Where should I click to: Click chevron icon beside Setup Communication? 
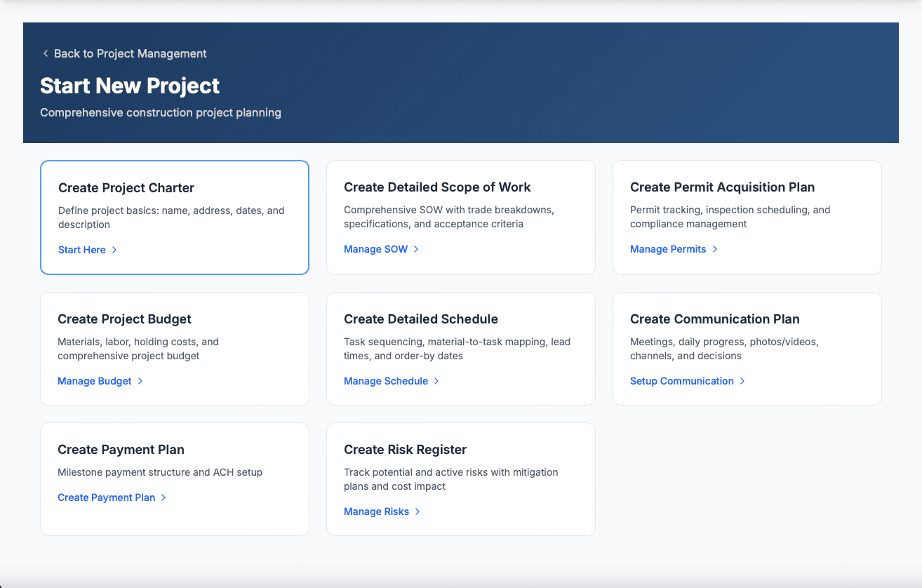tap(742, 381)
